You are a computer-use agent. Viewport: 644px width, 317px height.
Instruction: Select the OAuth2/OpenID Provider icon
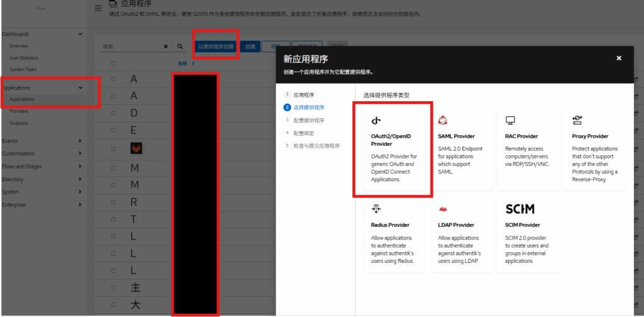click(376, 120)
